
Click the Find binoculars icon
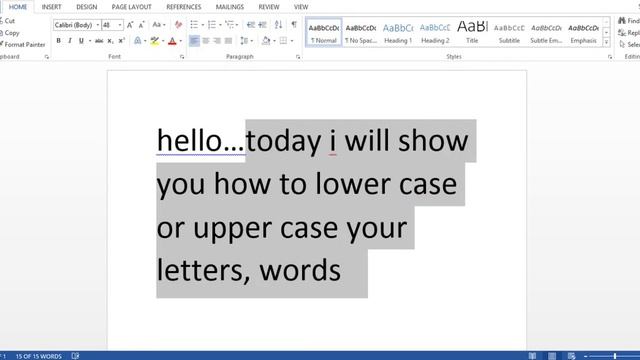point(622,20)
